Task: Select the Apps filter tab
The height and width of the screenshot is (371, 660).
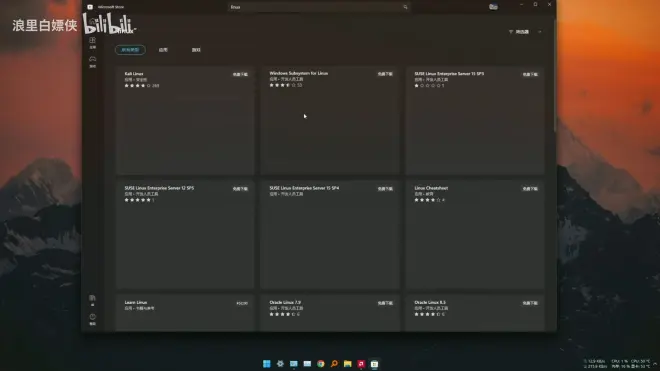Action: coord(163,50)
